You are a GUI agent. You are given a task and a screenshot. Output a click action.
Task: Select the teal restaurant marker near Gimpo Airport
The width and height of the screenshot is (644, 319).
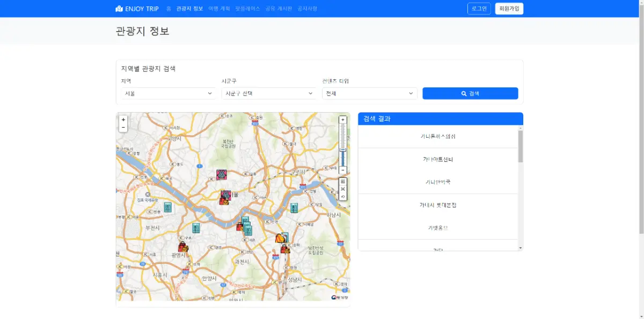pyautogui.click(x=168, y=207)
